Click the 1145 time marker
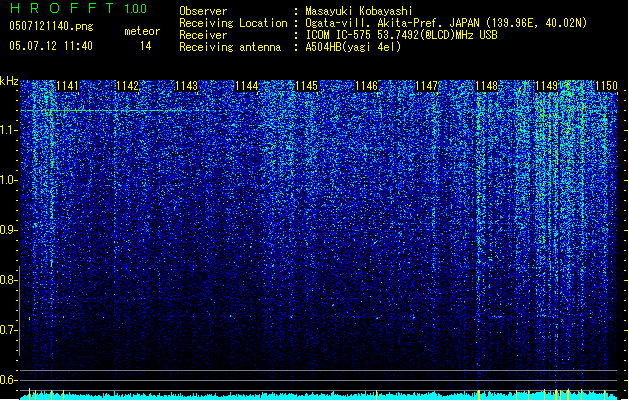The width and height of the screenshot is (629, 400). coord(306,86)
